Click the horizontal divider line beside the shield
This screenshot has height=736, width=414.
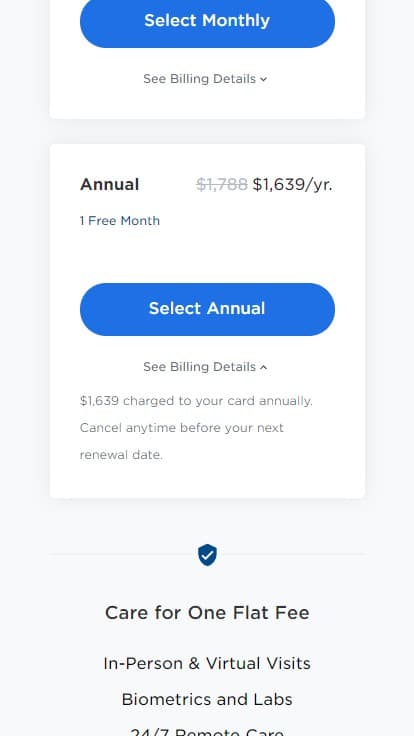click(x=122, y=554)
